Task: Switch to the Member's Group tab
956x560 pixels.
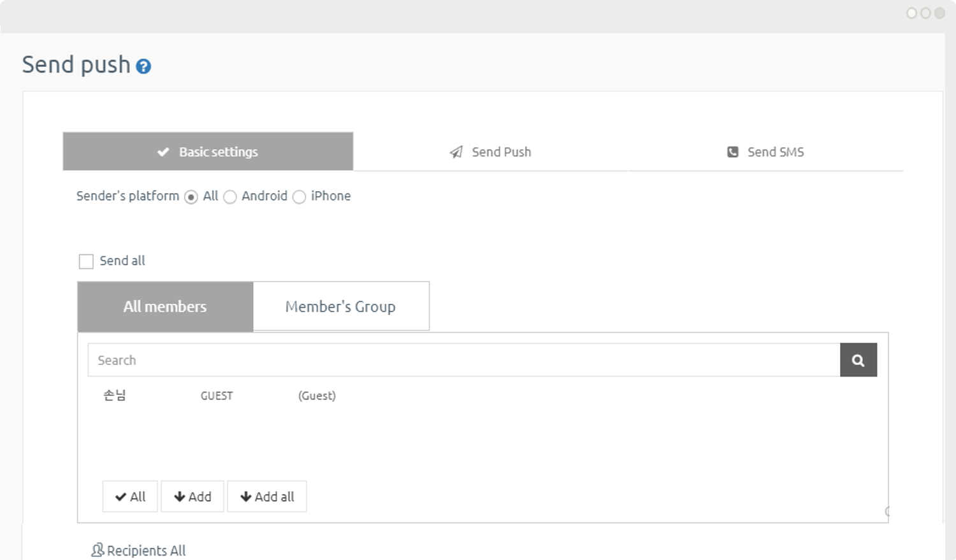Action: click(x=340, y=306)
